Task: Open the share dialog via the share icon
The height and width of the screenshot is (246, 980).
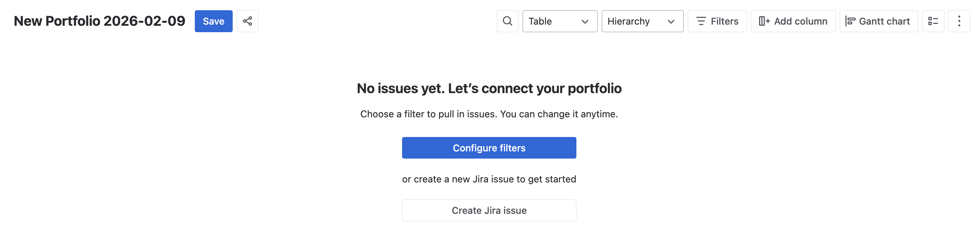Action: 248,21
